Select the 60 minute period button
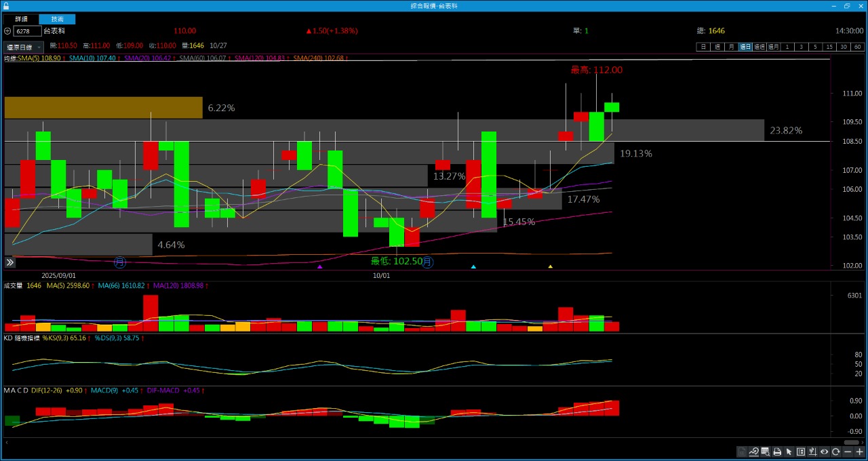Viewport: 868px width, 461px height. 858,47
